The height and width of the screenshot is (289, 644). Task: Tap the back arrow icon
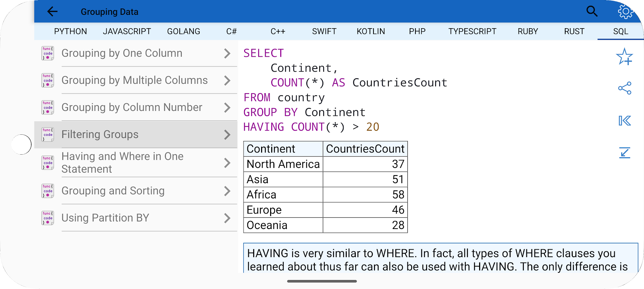(x=52, y=12)
